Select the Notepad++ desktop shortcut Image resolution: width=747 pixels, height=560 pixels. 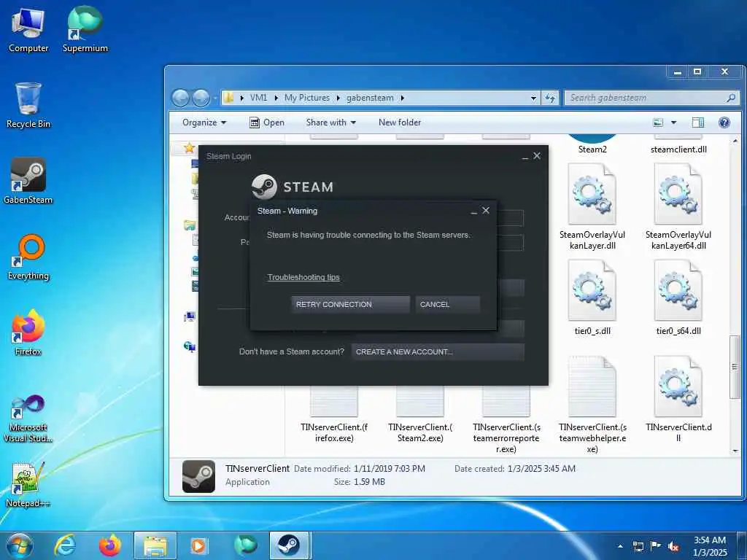(28, 484)
